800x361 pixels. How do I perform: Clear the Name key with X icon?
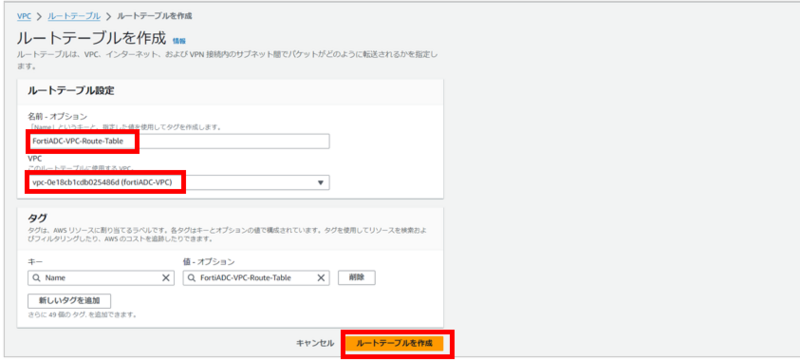[166, 278]
